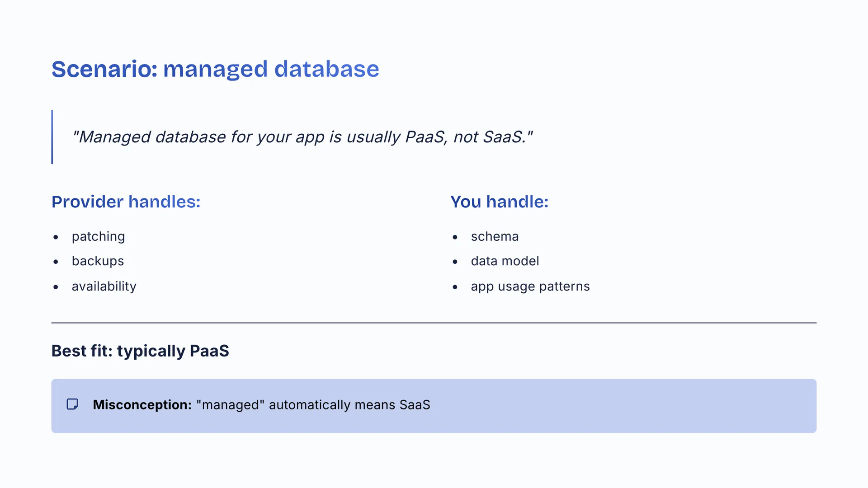Select the 'patching' bullet item

coord(98,237)
